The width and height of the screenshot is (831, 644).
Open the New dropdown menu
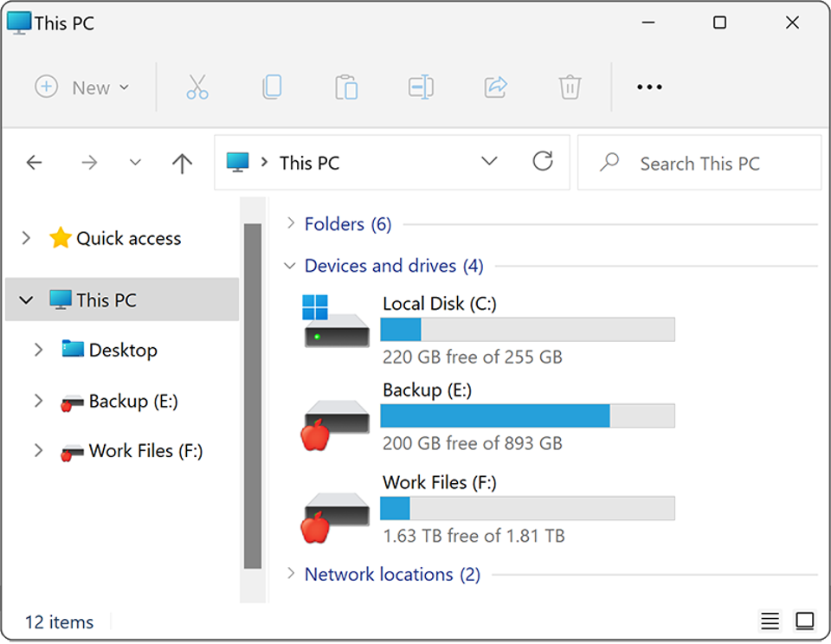tap(83, 87)
